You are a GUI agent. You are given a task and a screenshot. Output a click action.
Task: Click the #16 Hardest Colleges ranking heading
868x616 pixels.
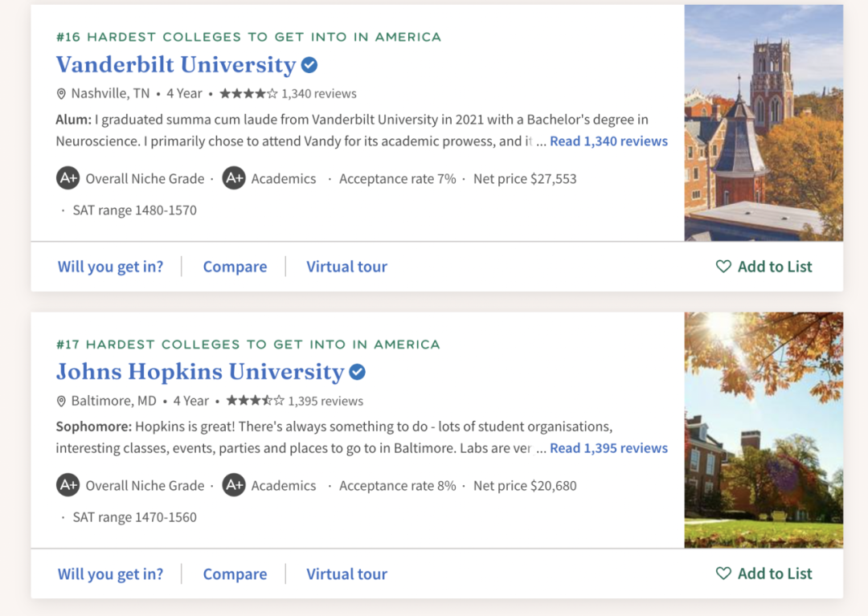point(248,37)
